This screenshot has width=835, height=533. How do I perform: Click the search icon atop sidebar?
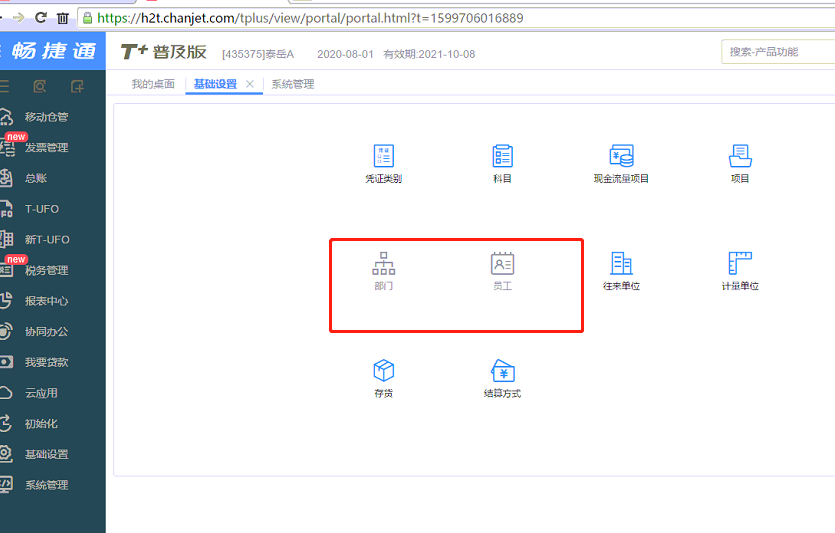(x=39, y=86)
